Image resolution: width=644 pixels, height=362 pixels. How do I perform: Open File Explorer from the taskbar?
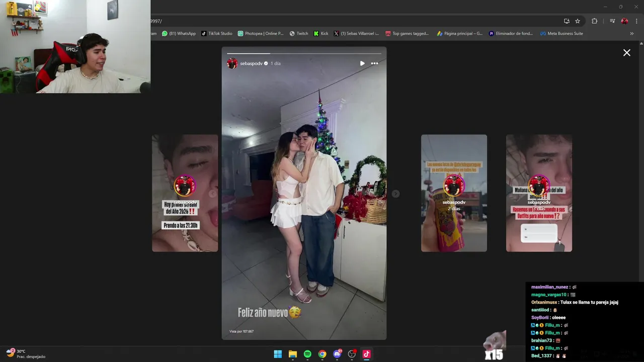[293, 354]
